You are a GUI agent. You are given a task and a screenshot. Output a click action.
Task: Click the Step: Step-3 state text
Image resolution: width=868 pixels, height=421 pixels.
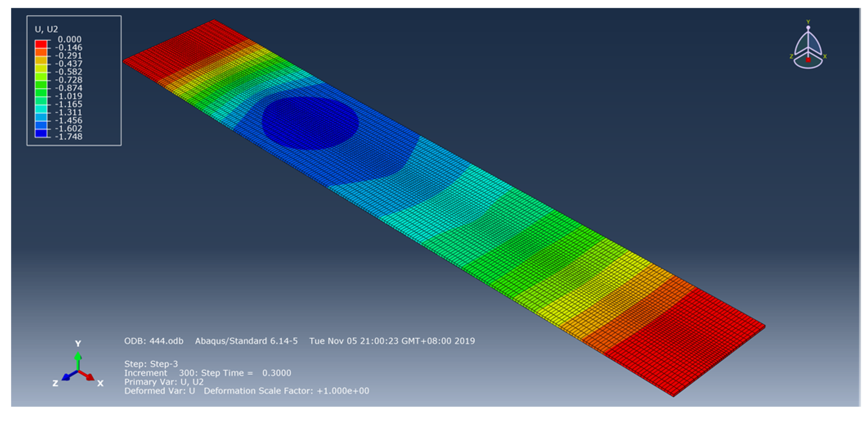tap(151, 364)
